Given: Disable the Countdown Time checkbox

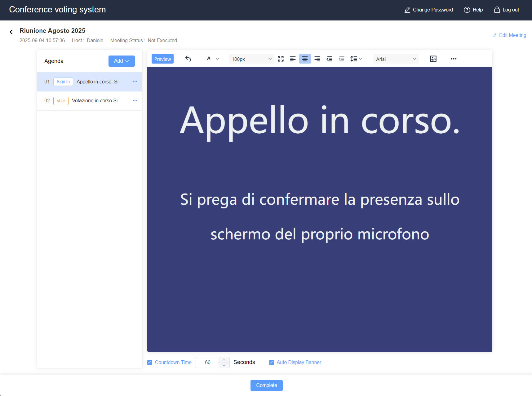Looking at the screenshot, I should pos(150,362).
